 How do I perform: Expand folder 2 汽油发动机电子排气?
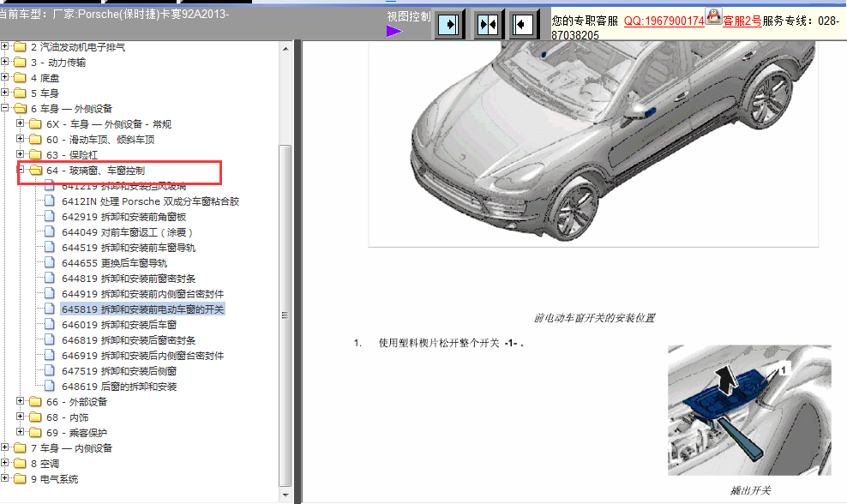[5, 46]
